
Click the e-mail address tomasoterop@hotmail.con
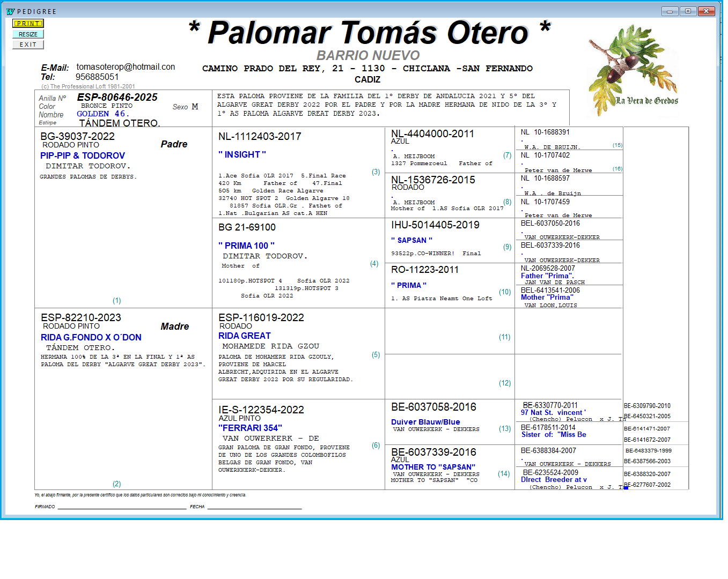click(126, 67)
